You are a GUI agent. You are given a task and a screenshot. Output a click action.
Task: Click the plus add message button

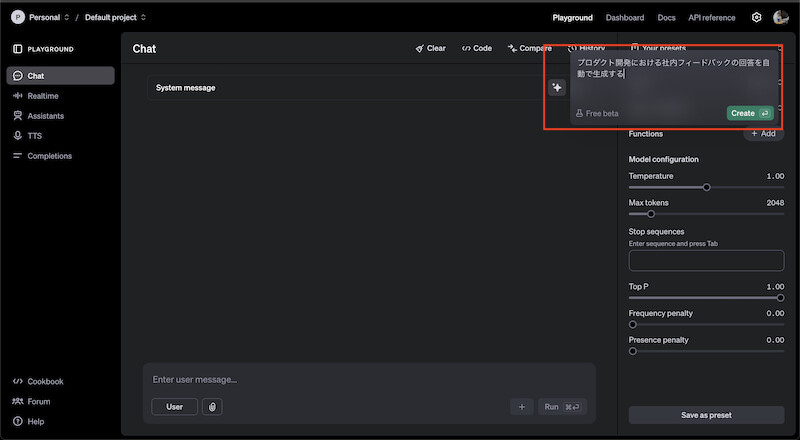[x=522, y=407]
